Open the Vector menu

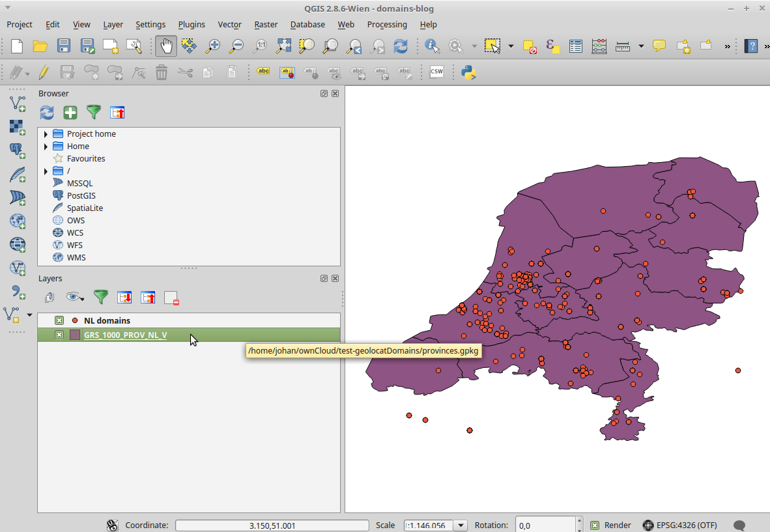229,25
